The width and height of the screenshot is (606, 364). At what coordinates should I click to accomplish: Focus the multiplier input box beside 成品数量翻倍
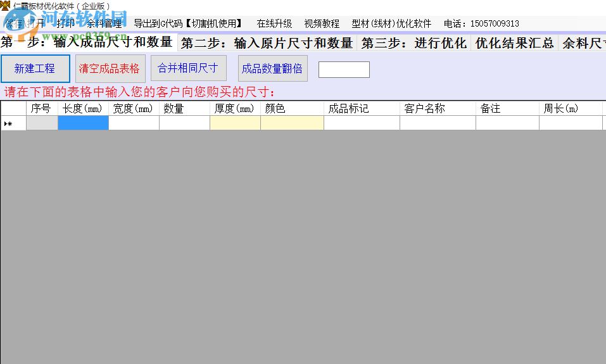[344, 70]
